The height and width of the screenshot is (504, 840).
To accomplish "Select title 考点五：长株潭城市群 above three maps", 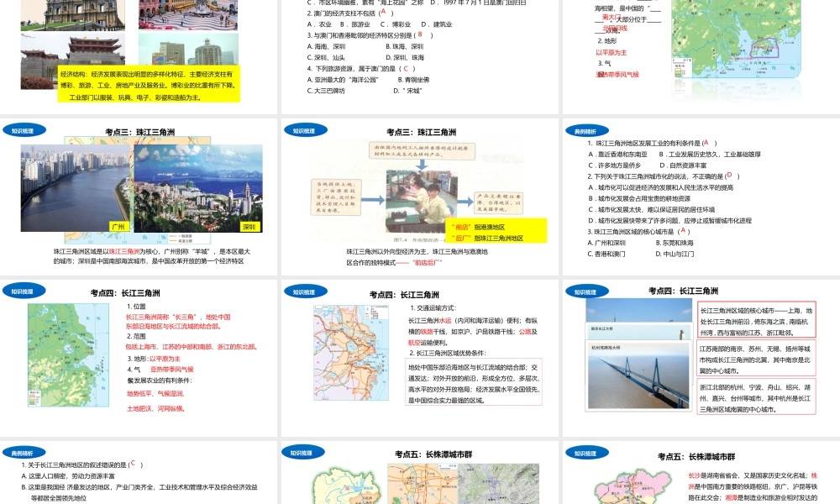I will coord(434,454).
